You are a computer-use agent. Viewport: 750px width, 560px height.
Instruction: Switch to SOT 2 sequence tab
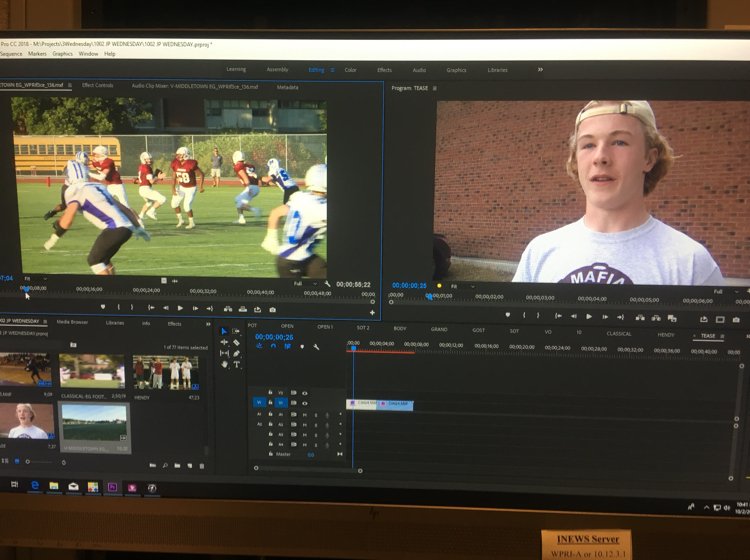363,328
